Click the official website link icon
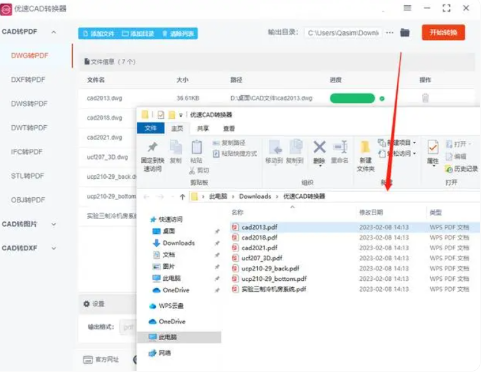 pos(88,360)
